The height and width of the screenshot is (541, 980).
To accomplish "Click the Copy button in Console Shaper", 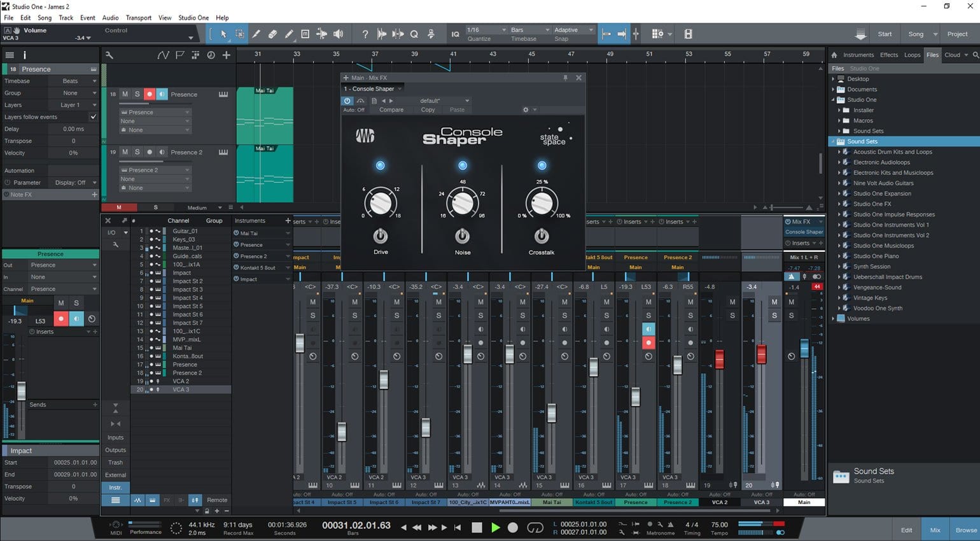I will click(x=428, y=109).
